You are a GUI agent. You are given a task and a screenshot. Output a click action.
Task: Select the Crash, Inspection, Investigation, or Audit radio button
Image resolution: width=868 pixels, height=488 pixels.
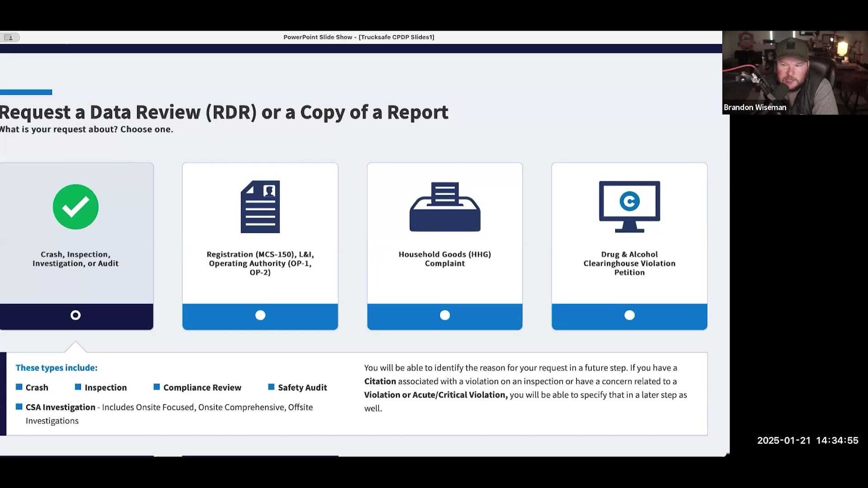[x=75, y=315]
